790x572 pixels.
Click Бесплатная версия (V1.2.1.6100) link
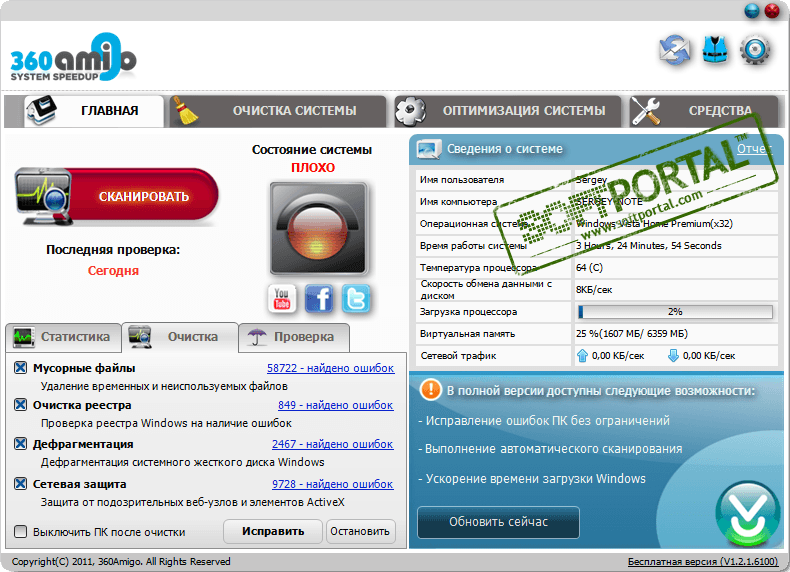703,561
